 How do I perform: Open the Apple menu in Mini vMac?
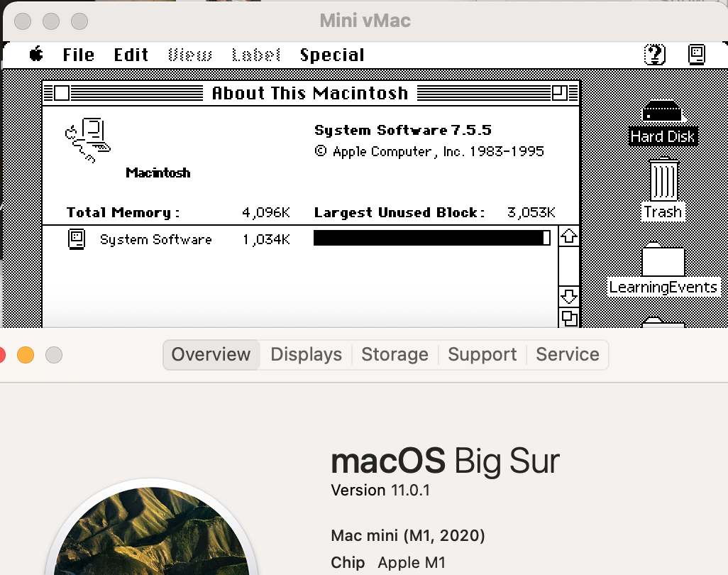(36, 55)
